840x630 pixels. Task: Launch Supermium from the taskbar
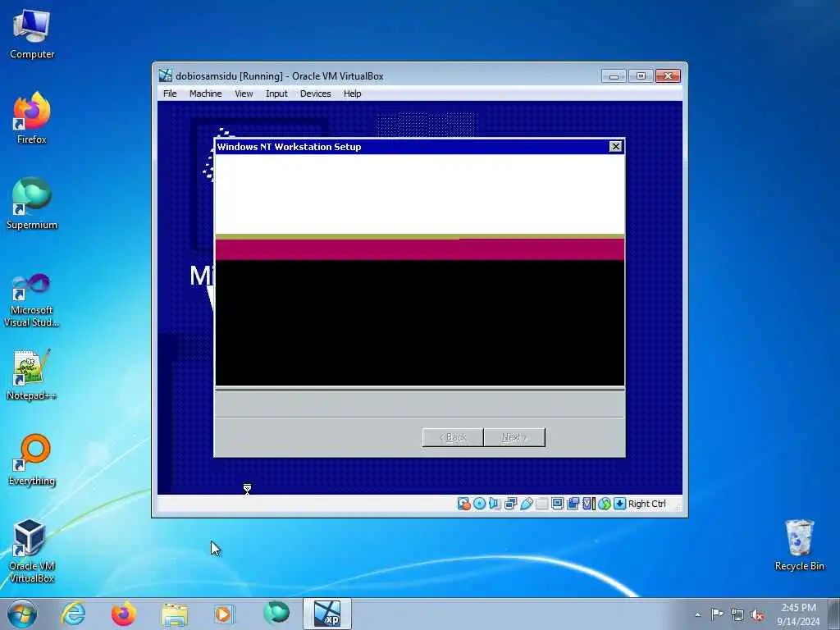276,614
